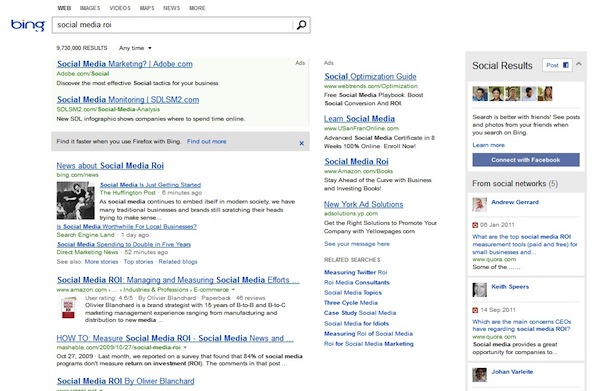The image size is (600, 391).
Task: Search related: Case Study Social Media
Action: (360, 313)
